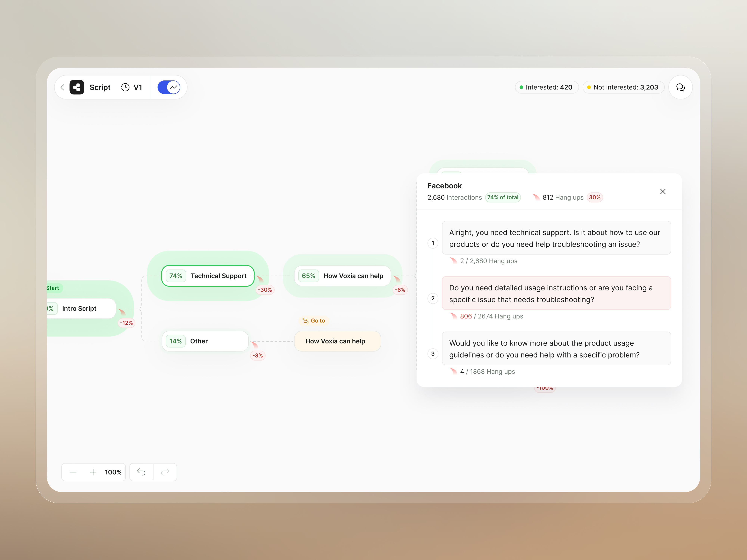Click the Script title label

[x=100, y=87]
